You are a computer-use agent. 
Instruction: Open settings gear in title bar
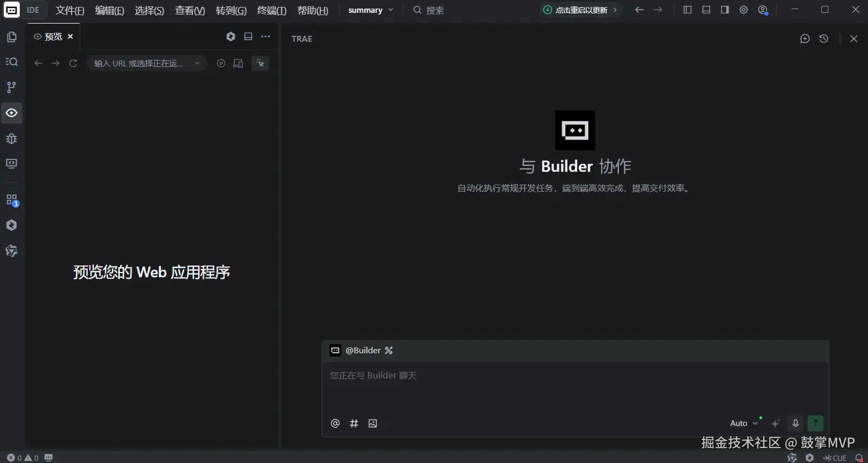tap(743, 10)
